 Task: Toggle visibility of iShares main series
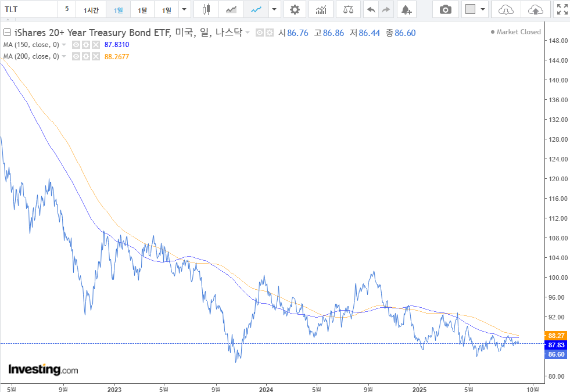(x=260, y=33)
